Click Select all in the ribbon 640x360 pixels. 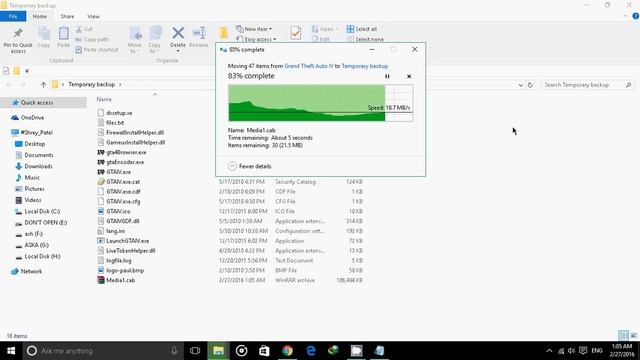click(x=362, y=29)
